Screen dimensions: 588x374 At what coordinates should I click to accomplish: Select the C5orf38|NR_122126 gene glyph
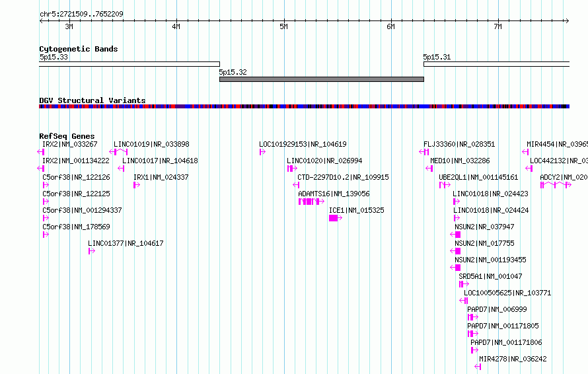(x=46, y=185)
